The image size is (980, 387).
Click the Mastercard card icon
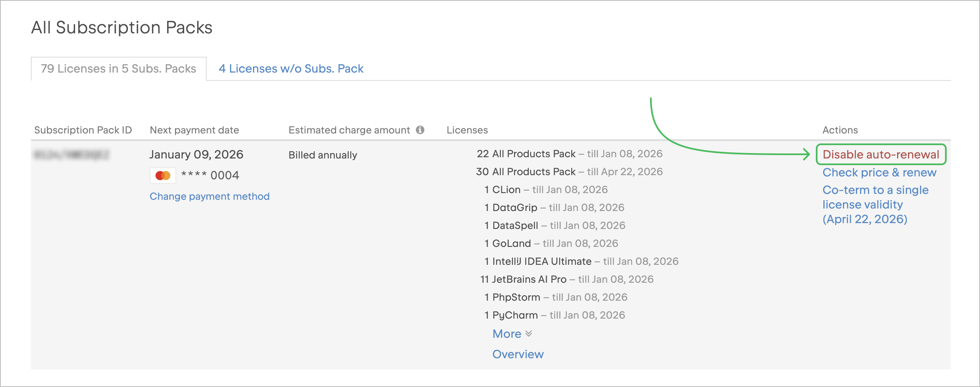pyautogui.click(x=163, y=175)
